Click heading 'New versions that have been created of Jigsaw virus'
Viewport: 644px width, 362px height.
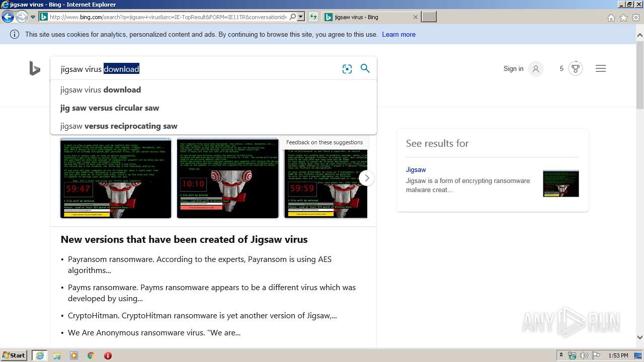point(184,239)
